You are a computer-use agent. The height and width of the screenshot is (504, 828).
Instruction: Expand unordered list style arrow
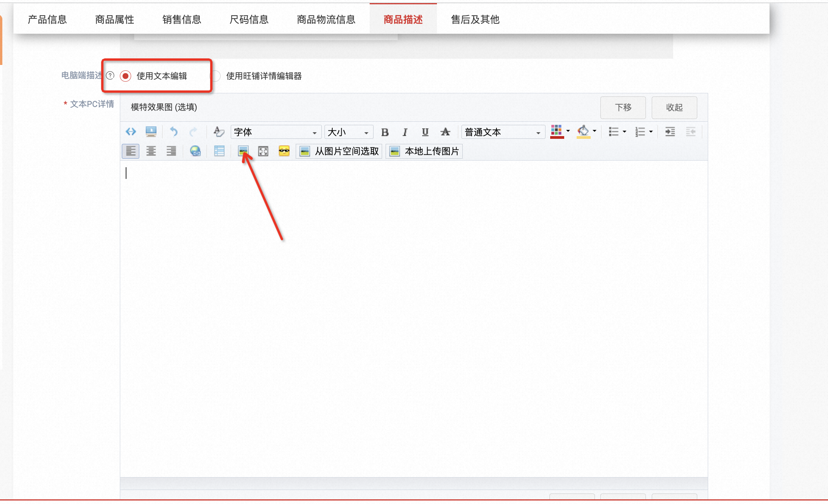[x=625, y=132]
